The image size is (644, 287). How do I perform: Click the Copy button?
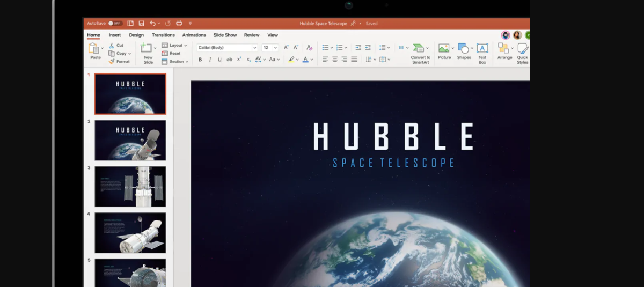(x=118, y=54)
